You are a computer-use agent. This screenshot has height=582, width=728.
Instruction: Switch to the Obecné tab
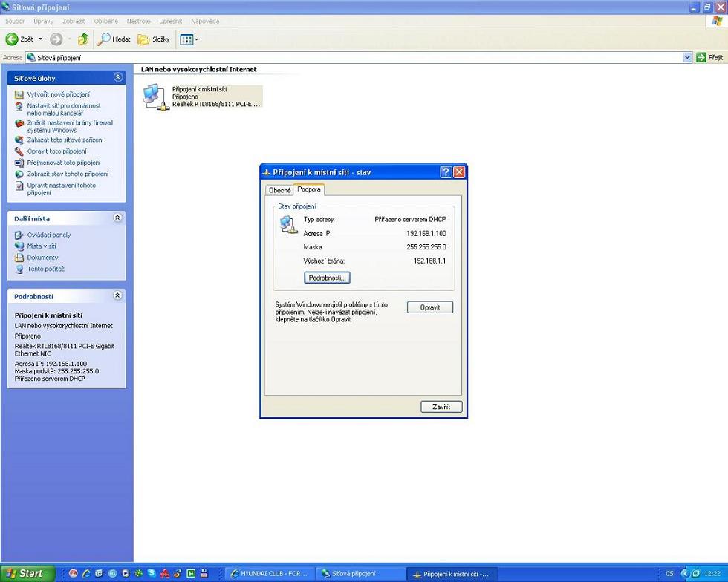click(279, 190)
